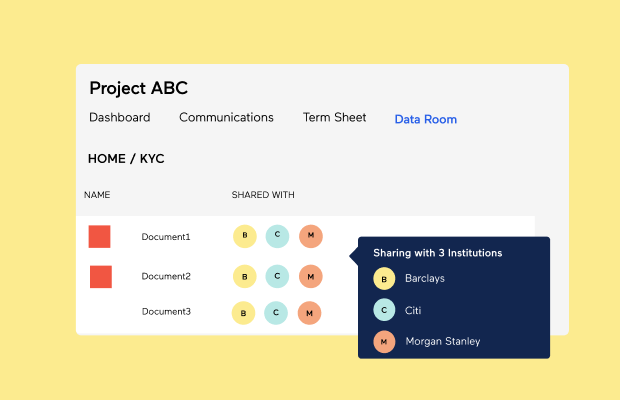Click the teal C avatar in Document1 row
This screenshot has width=620, height=400.
tap(277, 236)
